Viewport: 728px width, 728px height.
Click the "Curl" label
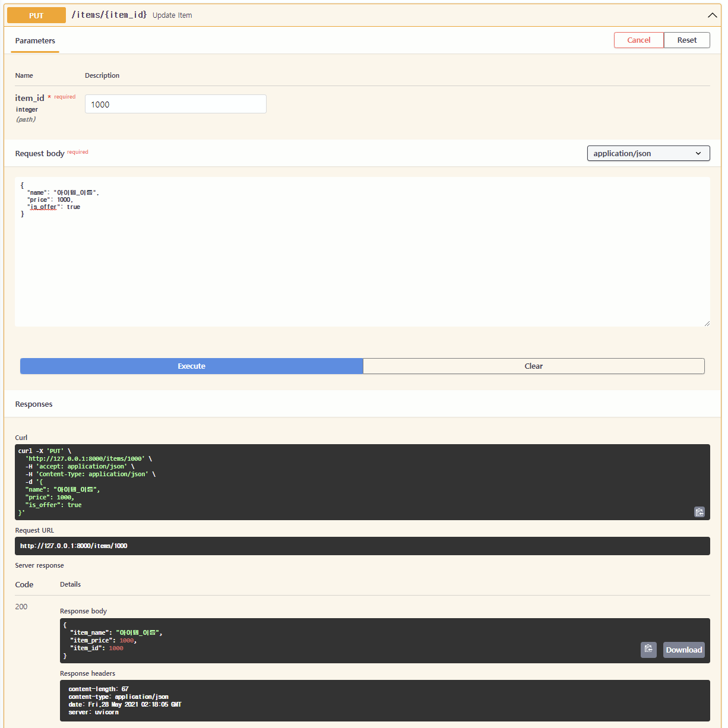[21, 438]
